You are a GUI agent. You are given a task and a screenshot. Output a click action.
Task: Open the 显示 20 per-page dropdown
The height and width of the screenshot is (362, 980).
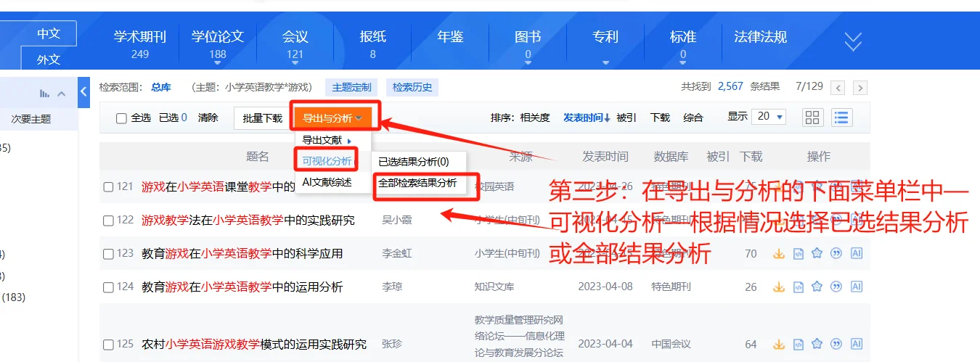[x=769, y=117]
